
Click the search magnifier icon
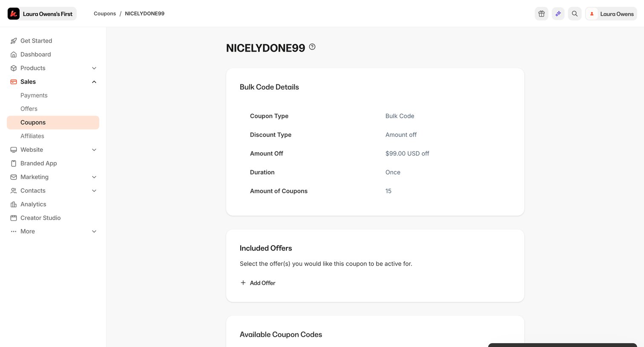point(575,14)
